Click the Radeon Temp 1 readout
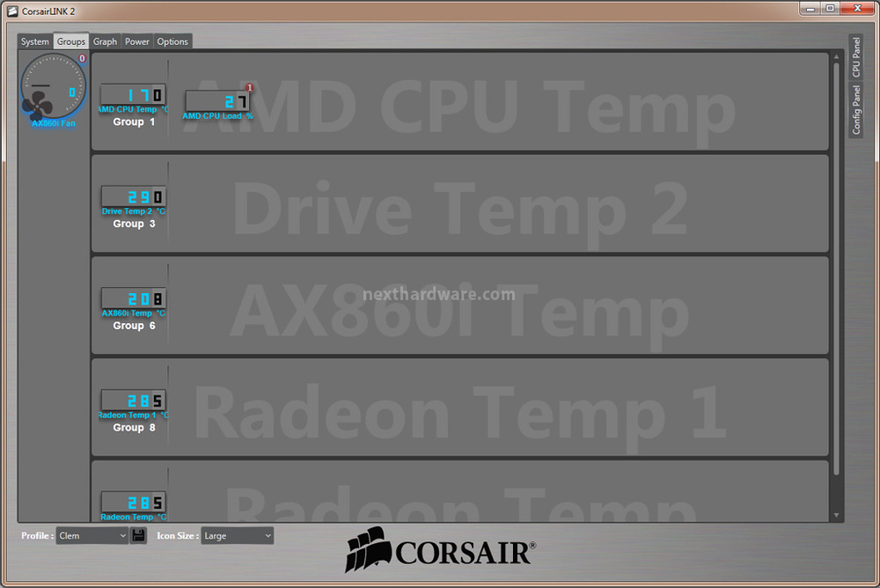Image resolution: width=880 pixels, height=588 pixels. coord(133,401)
